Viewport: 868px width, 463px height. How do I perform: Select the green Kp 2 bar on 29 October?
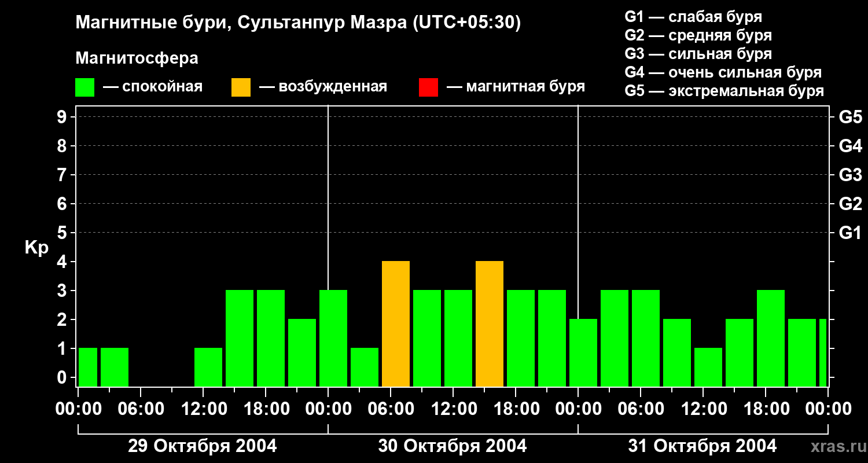click(x=302, y=353)
